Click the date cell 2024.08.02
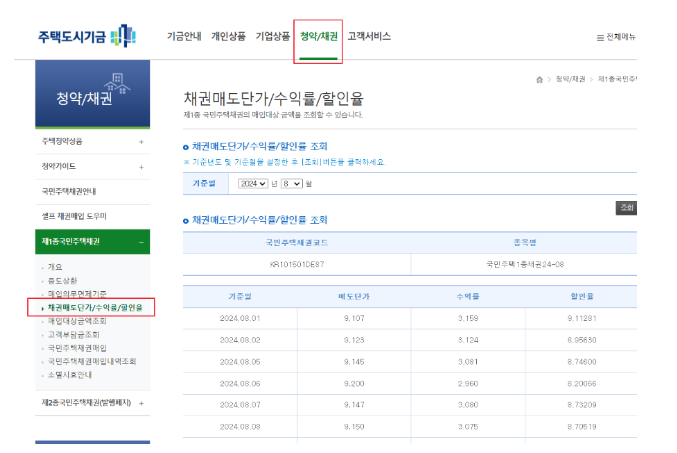This screenshot has height=453, width=677. coord(240,340)
